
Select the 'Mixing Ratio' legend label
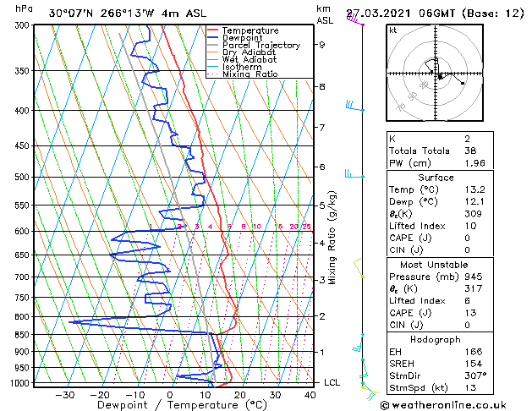pyautogui.click(x=250, y=74)
